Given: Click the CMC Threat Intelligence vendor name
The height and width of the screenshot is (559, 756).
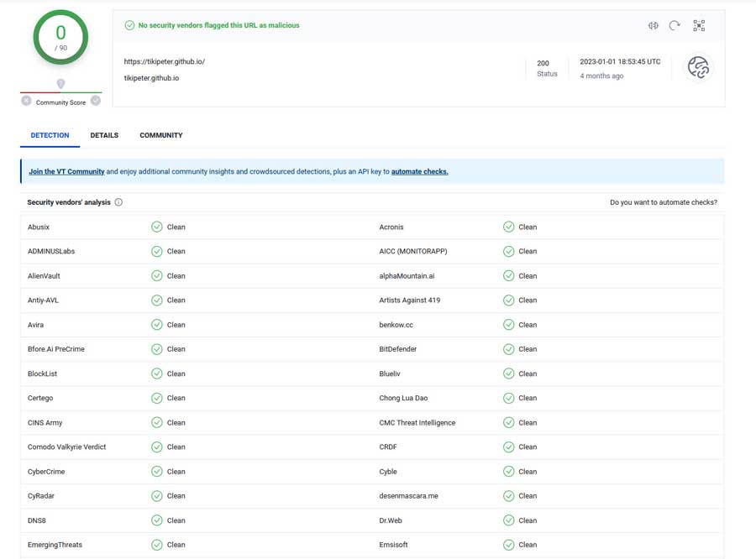Looking at the screenshot, I should [x=417, y=423].
